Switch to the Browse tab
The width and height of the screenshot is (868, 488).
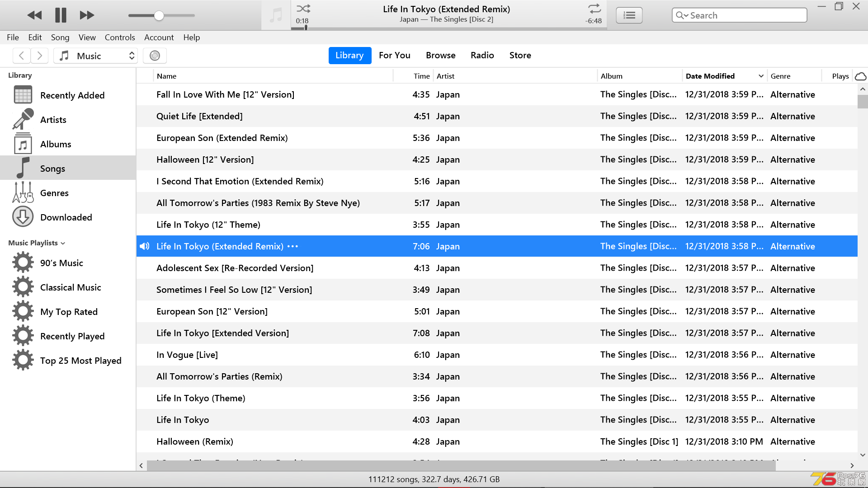coord(441,55)
